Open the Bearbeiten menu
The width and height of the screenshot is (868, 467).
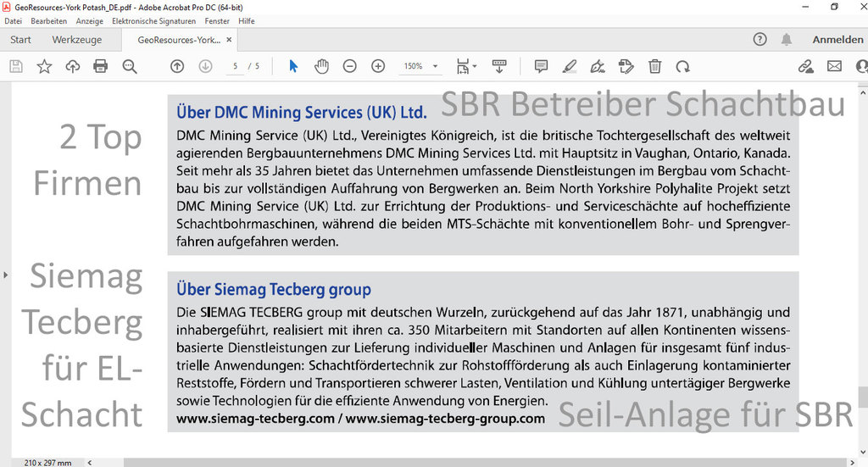[x=48, y=20]
